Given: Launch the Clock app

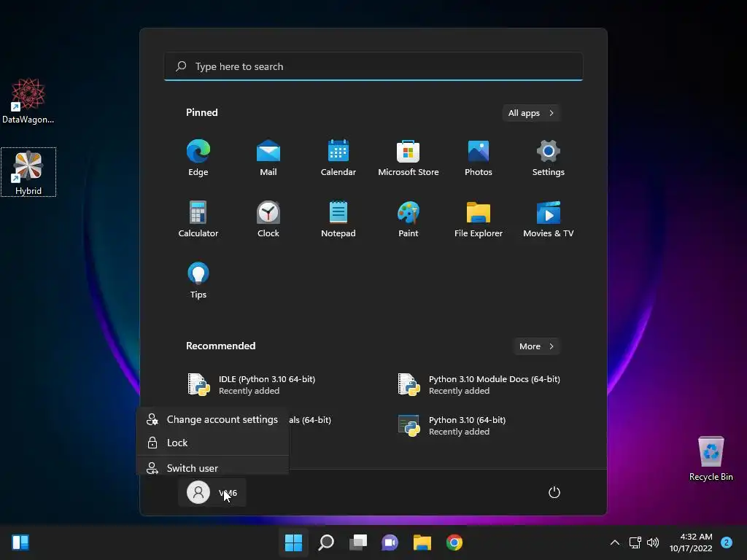Looking at the screenshot, I should (x=268, y=219).
